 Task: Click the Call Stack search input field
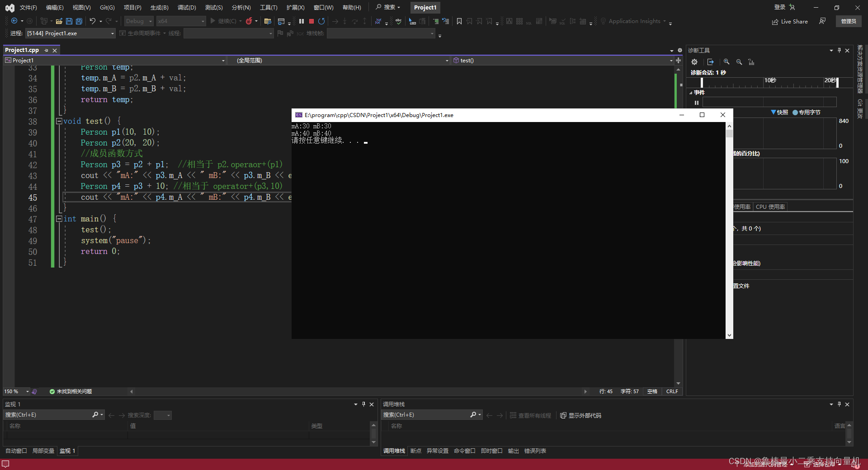(x=426, y=414)
